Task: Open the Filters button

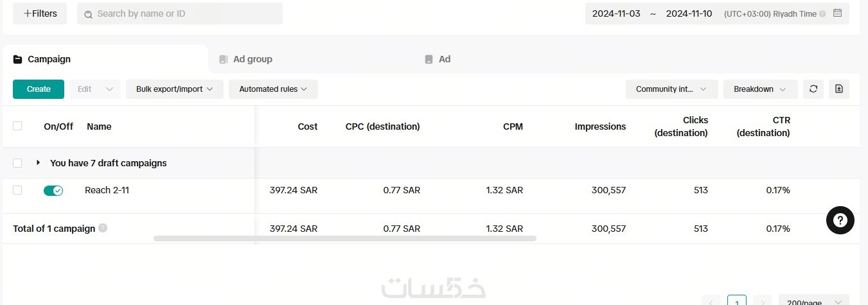Action: (x=40, y=13)
